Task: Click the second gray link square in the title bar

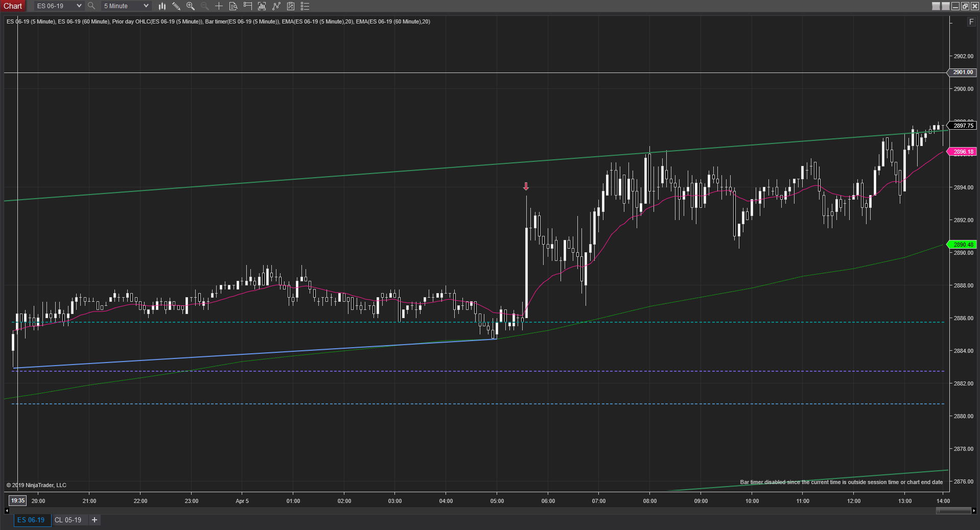Action: pos(946,6)
